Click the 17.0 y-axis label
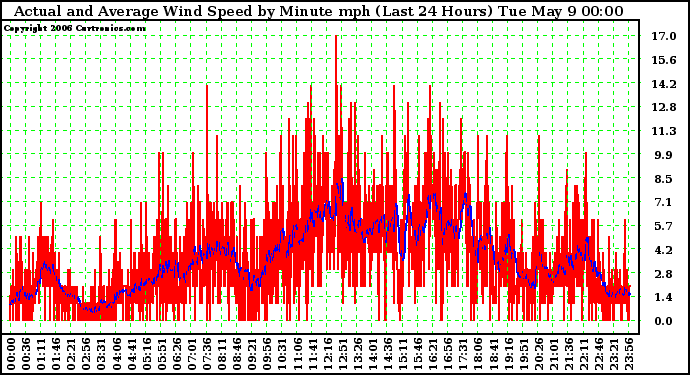Screen dimensions: 690x375 point(664,36)
